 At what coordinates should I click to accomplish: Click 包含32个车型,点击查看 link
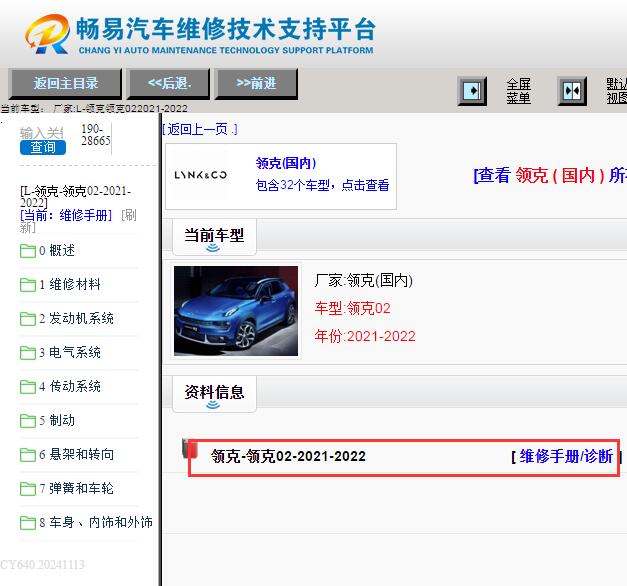tap(322, 185)
